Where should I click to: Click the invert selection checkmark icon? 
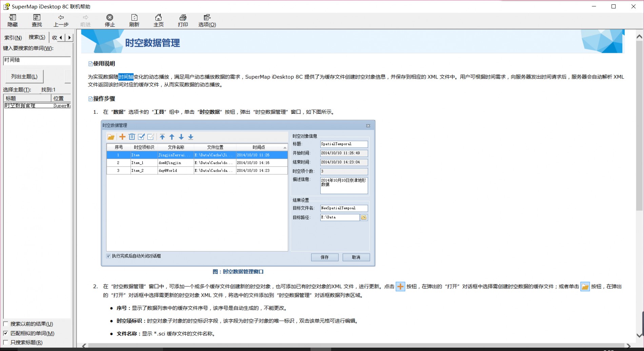(151, 137)
